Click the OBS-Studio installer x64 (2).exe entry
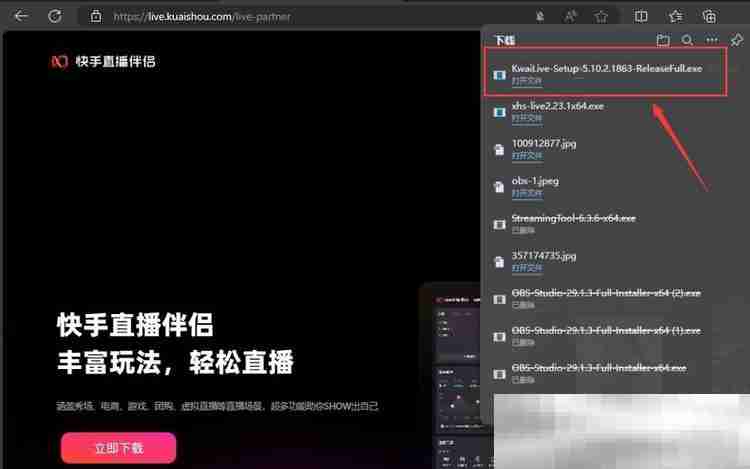Screen dimensions: 750x469 tap(606, 293)
